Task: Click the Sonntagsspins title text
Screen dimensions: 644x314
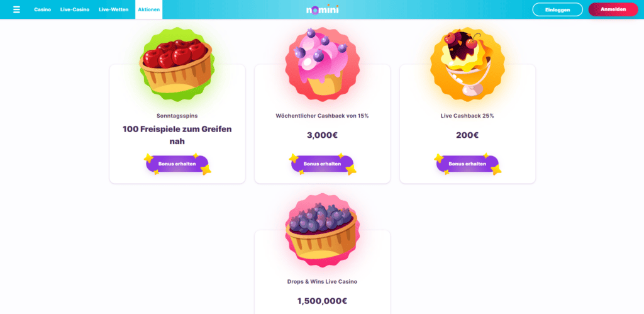Action: [x=177, y=116]
